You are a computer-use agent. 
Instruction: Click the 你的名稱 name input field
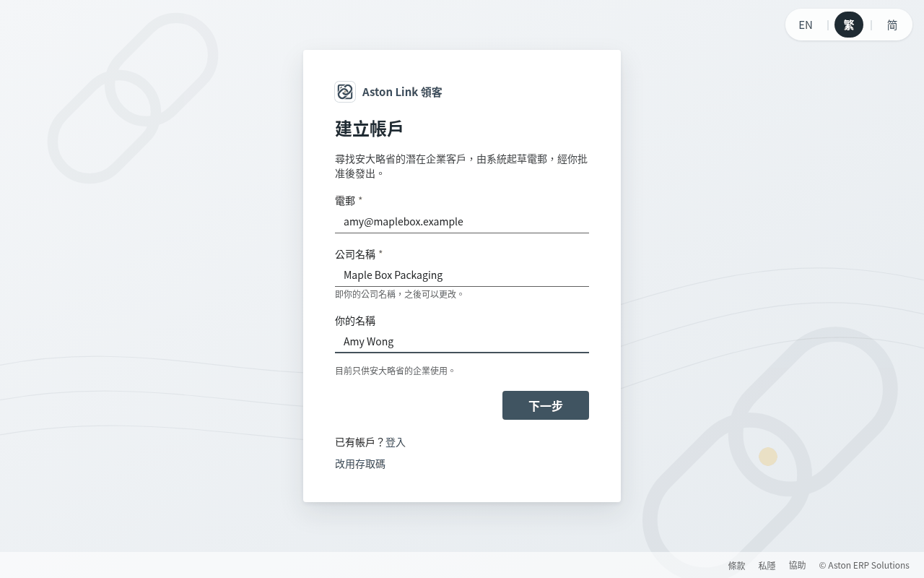point(462,342)
